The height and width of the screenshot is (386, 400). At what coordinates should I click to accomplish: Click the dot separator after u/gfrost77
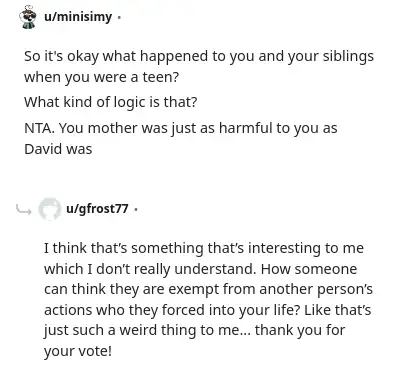pos(135,209)
